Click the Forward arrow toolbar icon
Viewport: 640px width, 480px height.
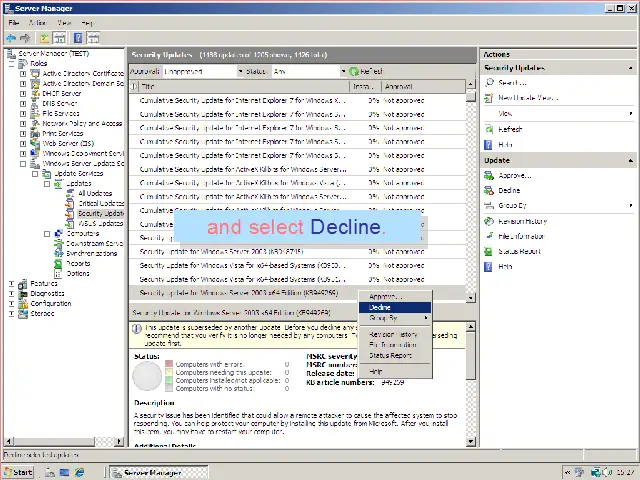click(x=25, y=38)
